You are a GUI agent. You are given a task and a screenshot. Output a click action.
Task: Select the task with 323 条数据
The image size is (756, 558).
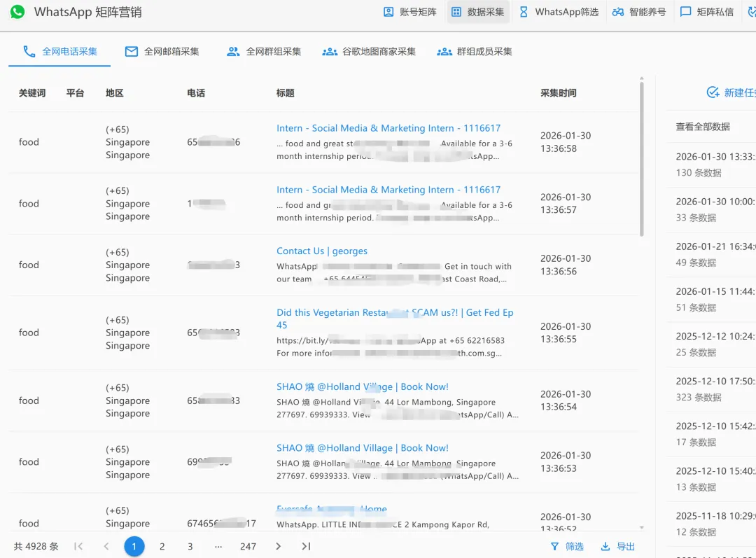click(711, 389)
